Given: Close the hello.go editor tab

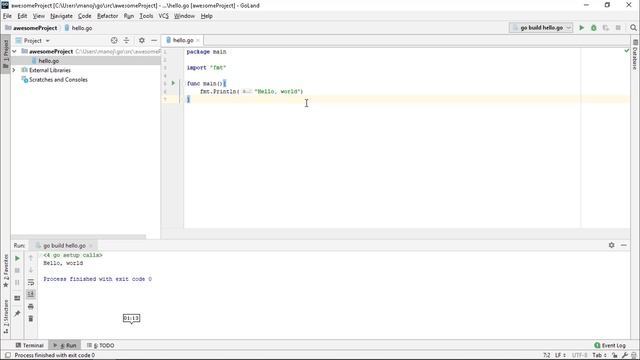Looking at the screenshot, I should (198, 40).
